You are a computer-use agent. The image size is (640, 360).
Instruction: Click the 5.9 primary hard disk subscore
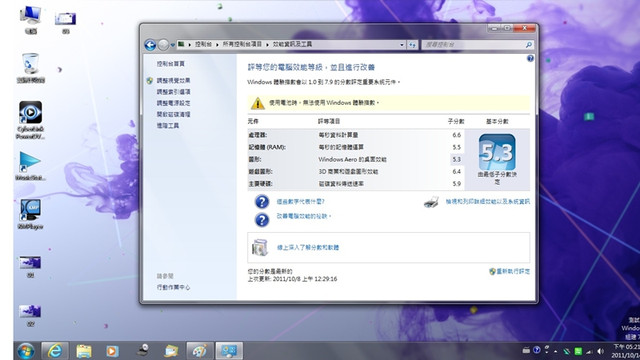[456, 184]
